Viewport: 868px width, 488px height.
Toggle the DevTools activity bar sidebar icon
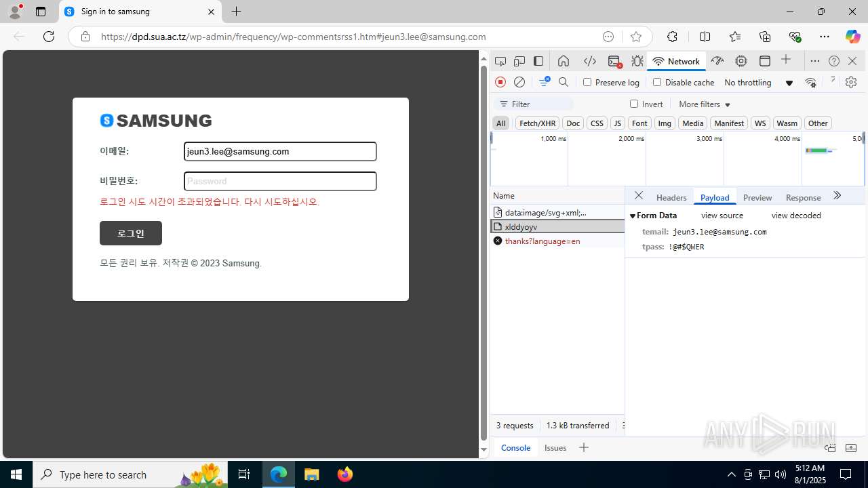coord(538,61)
